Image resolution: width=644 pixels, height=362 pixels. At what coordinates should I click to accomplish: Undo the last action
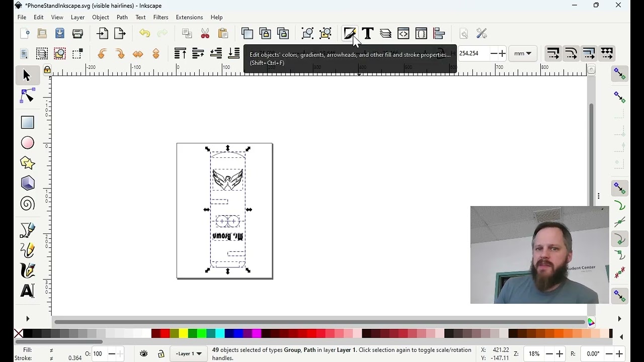click(144, 34)
